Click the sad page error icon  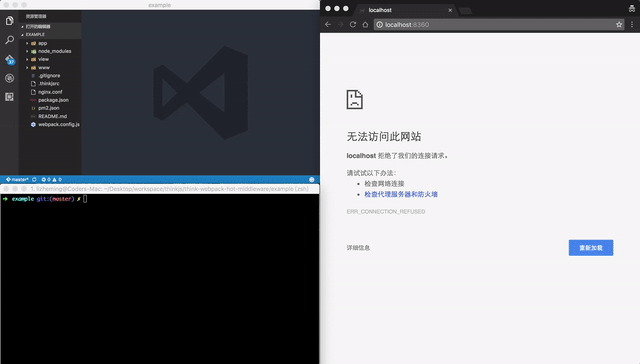[x=354, y=100]
